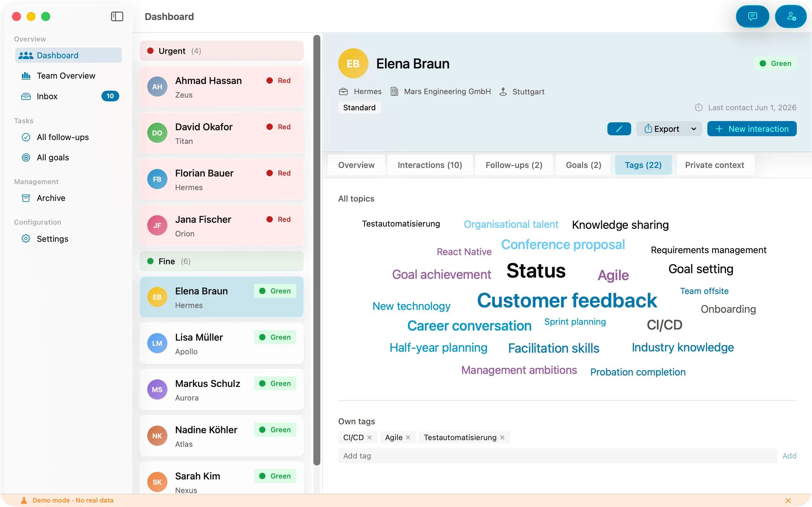812x507 pixels.
Task: Open the chat message icon button
Action: (x=752, y=16)
